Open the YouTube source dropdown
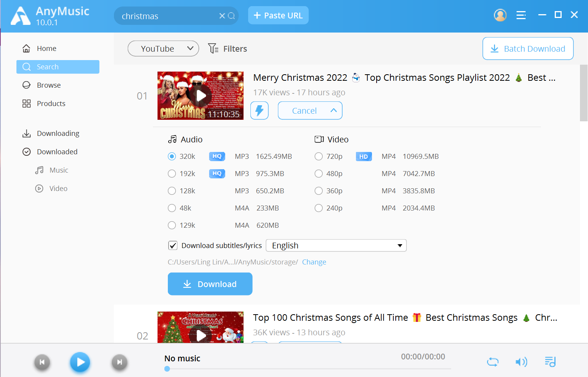 pyautogui.click(x=163, y=49)
